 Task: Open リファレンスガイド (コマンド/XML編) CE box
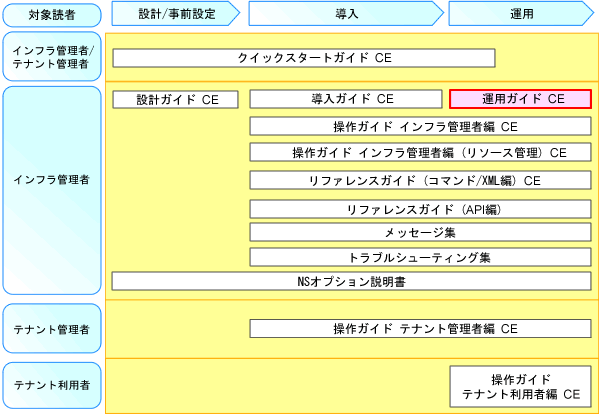[x=421, y=180]
